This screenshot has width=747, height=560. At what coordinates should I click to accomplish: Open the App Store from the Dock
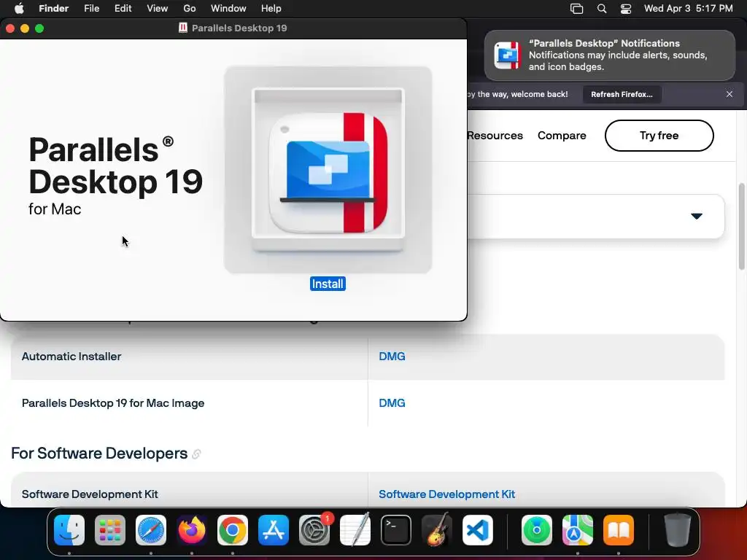(x=274, y=530)
